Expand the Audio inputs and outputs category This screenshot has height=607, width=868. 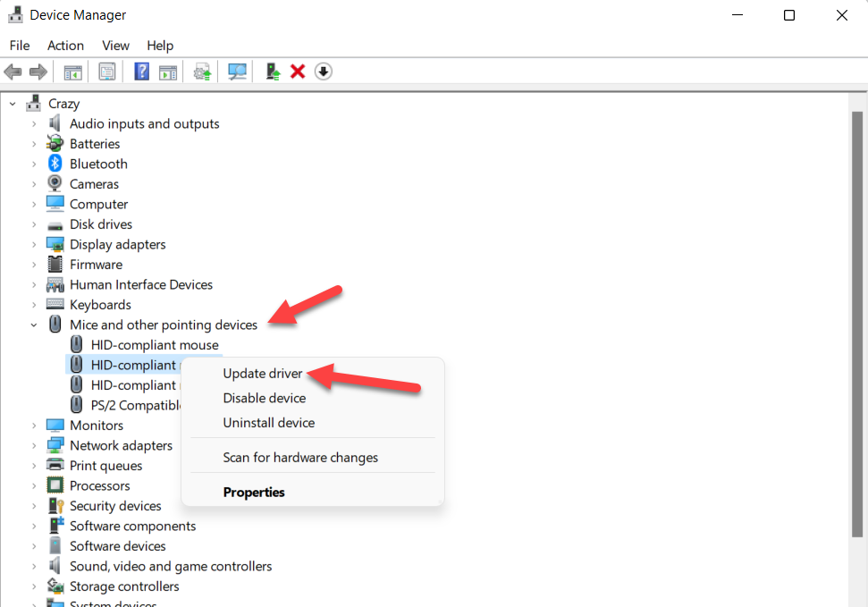click(x=35, y=124)
